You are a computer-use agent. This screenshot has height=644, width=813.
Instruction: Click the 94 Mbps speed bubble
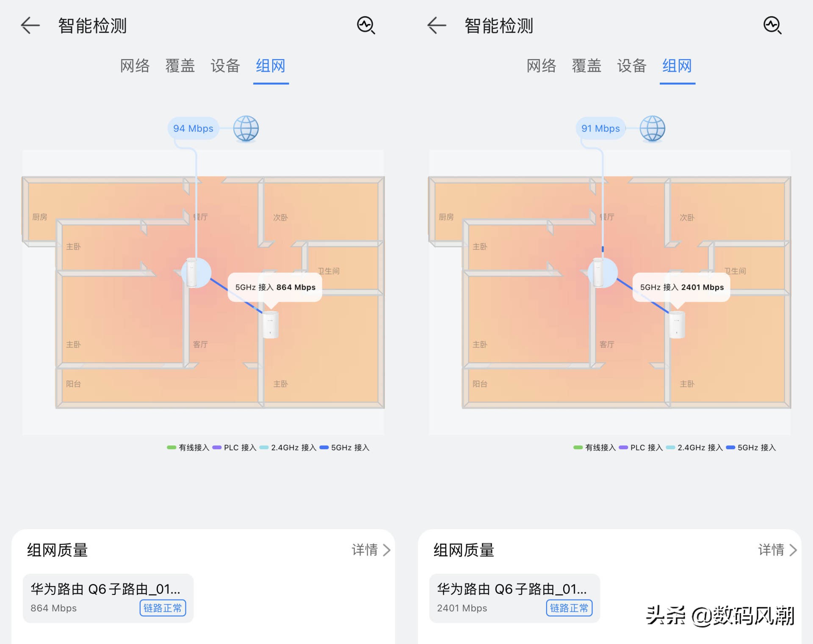pos(193,128)
